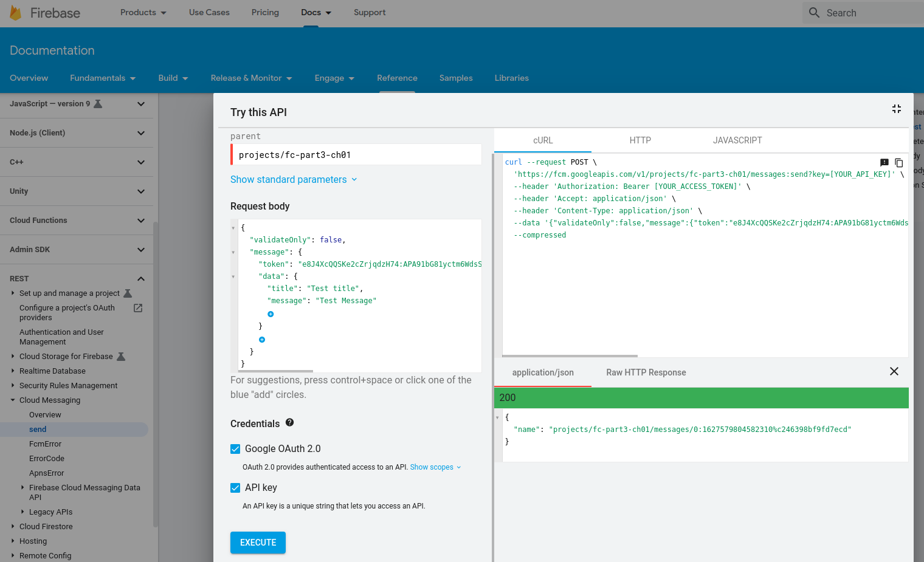Open the FcmError reference in sidebar
This screenshot has height=562, width=924.
(45, 444)
